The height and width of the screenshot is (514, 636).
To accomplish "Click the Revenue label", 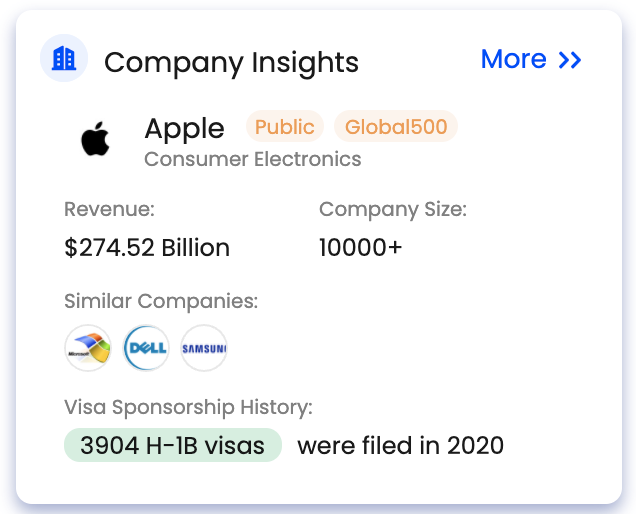I will (x=110, y=209).
